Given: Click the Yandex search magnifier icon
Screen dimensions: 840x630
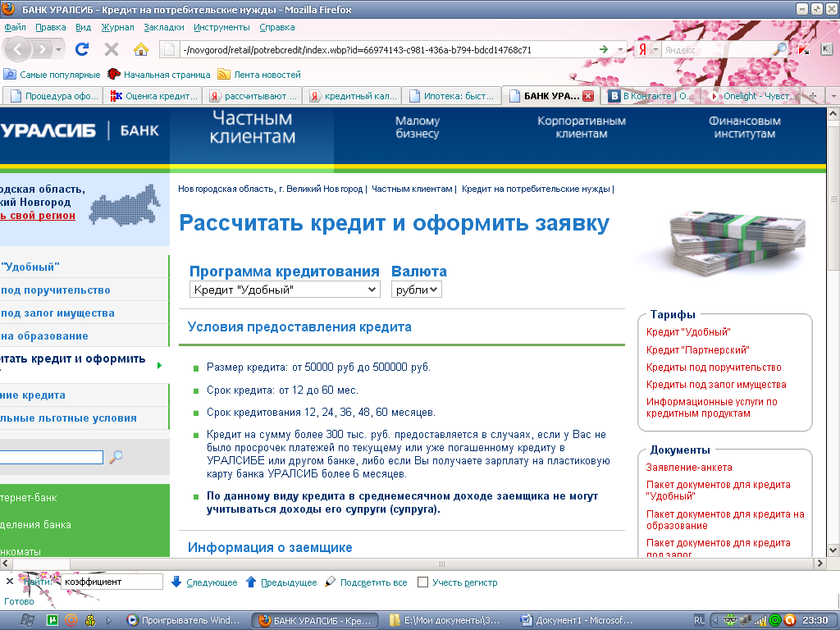Looking at the screenshot, I should (781, 48).
